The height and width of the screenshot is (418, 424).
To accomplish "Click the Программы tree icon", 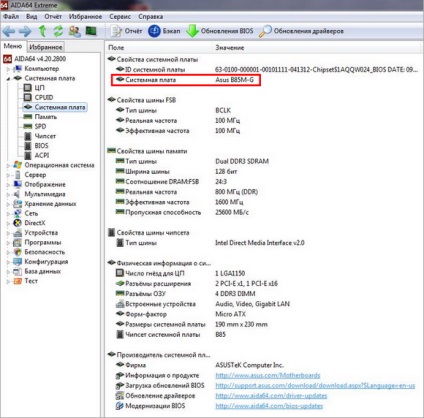I will pyautogui.click(x=17, y=242).
